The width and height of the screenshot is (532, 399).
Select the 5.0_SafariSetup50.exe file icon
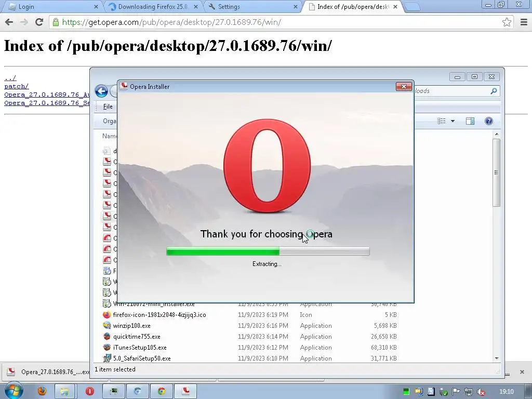pyautogui.click(x=107, y=358)
